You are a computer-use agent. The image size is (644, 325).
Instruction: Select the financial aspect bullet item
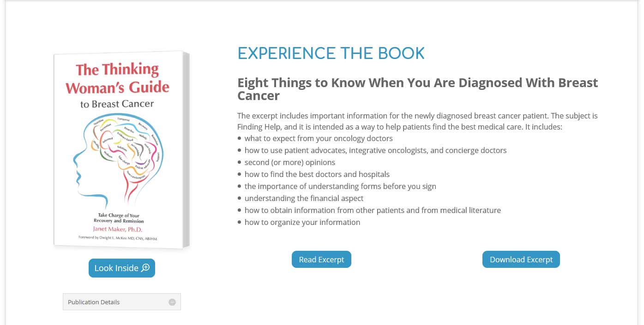click(304, 198)
